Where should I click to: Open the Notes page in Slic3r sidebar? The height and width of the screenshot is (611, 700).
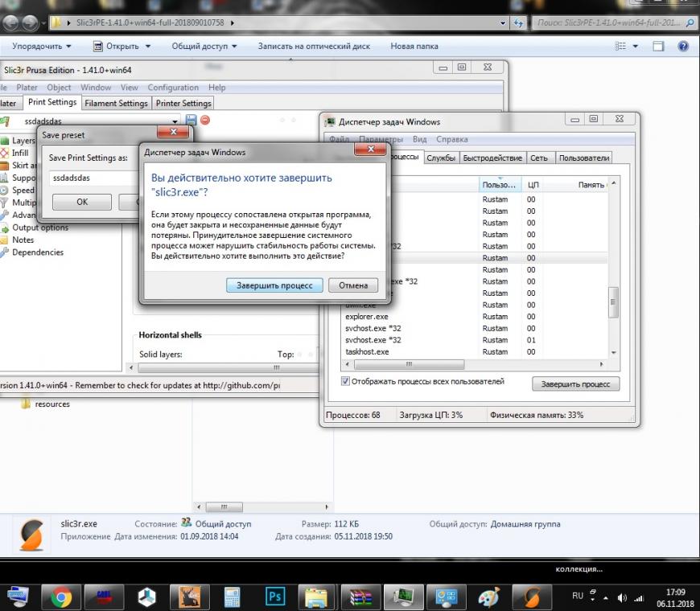[x=23, y=240]
